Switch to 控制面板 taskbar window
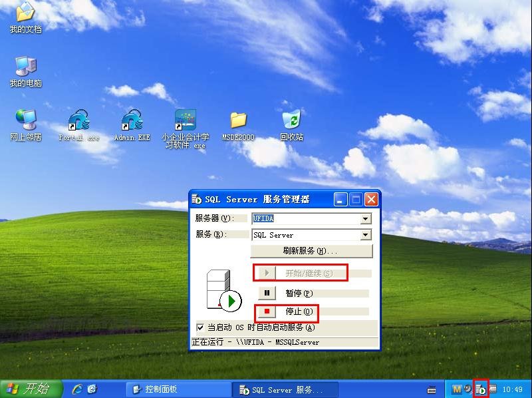The width and height of the screenshot is (532, 398). [179, 389]
